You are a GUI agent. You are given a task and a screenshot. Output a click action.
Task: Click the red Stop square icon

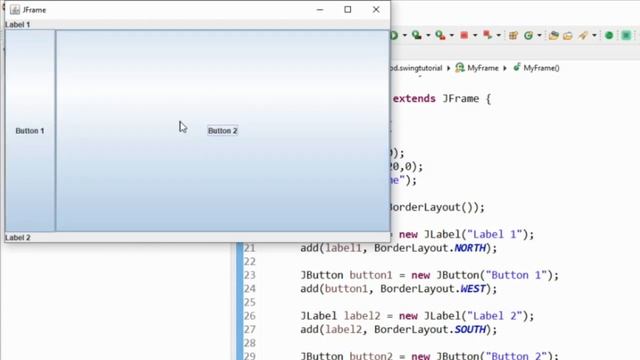point(464,36)
